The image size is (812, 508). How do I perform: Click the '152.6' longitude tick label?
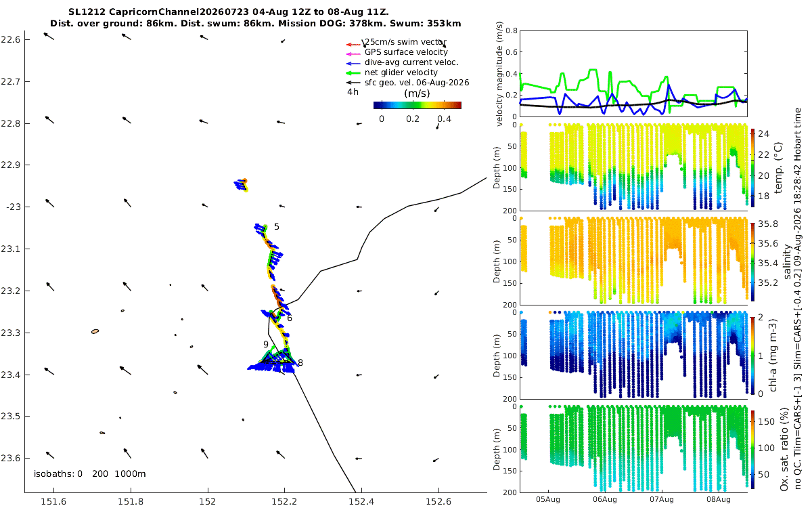[x=438, y=501]
